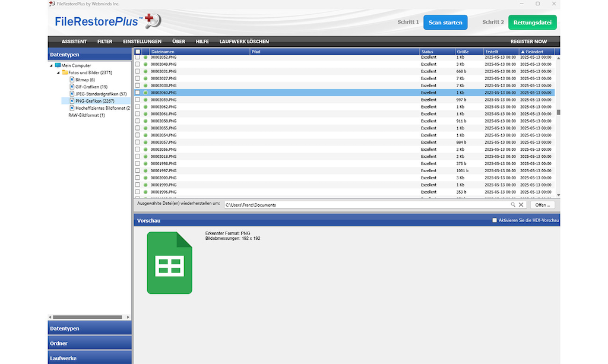Viewport: 608px width, 364px height.
Task: Click the green spreadsheet preview image
Action: [x=169, y=263]
